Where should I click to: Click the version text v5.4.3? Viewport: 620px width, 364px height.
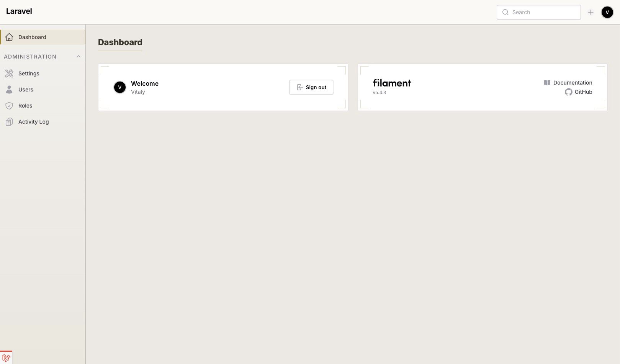point(380,93)
